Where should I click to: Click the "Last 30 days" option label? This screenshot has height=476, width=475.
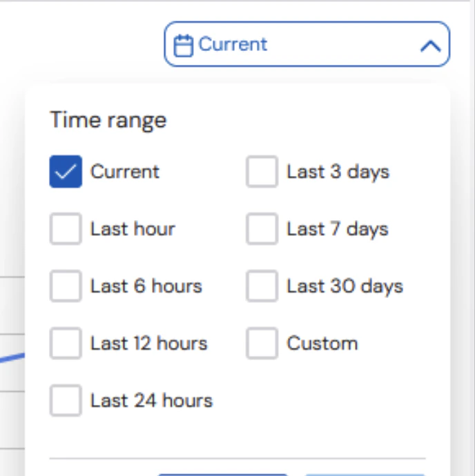tap(345, 286)
